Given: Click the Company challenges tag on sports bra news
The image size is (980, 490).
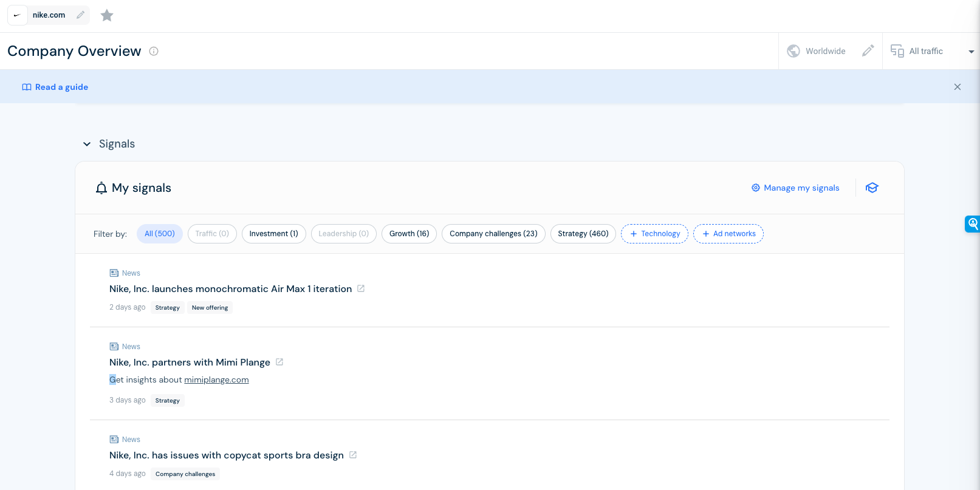Looking at the screenshot, I should point(185,474).
